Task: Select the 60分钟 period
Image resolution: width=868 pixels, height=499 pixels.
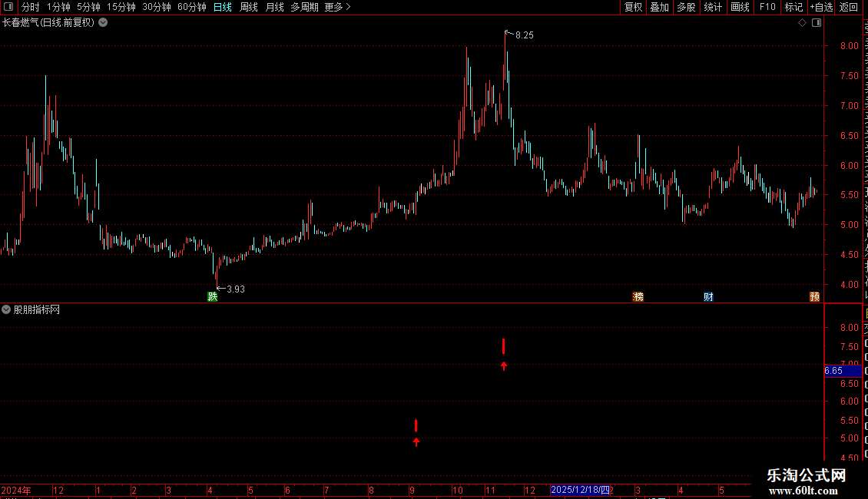Action: [x=192, y=7]
